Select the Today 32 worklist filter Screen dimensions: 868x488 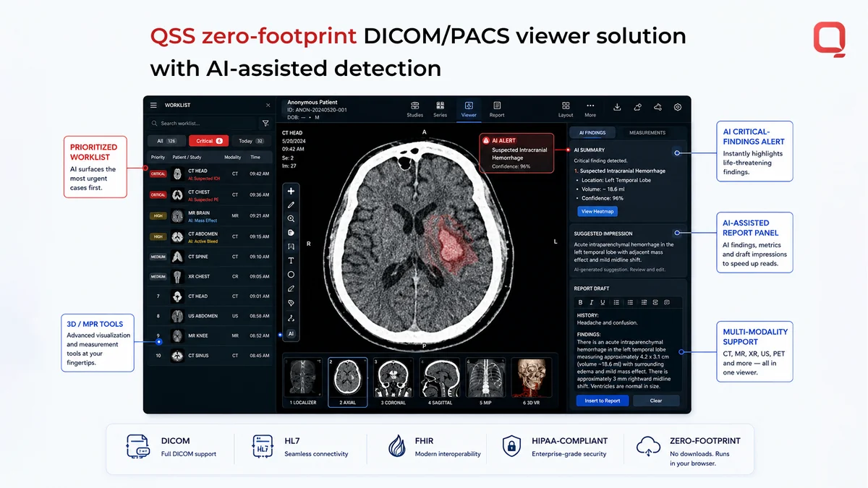click(251, 141)
